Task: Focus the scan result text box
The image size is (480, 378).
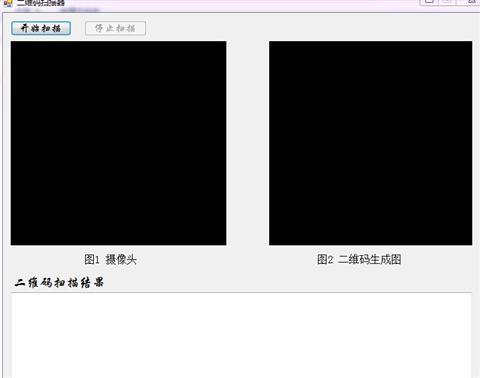Action: (242, 335)
